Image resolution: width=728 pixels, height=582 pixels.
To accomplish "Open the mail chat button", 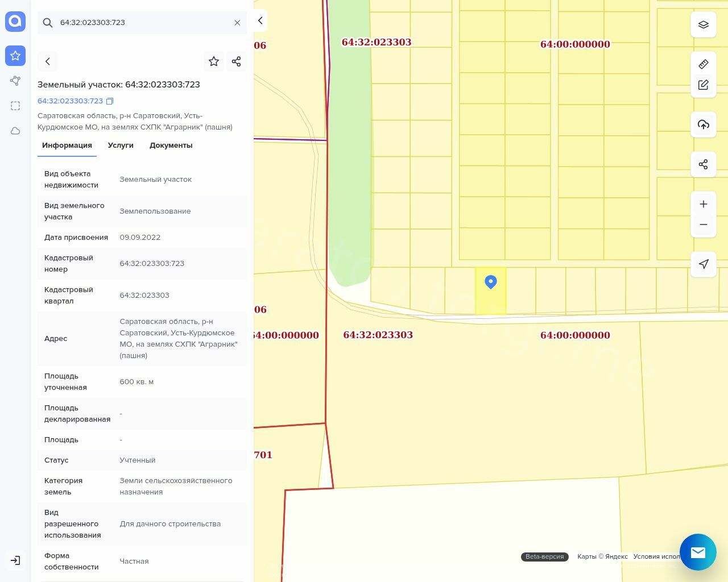I will 698,552.
